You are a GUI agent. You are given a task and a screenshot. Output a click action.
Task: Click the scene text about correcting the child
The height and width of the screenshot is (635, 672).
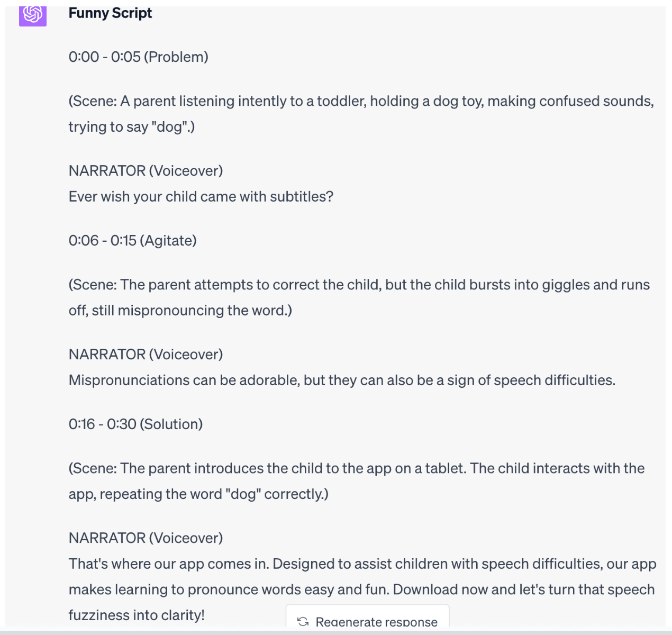pos(359,285)
